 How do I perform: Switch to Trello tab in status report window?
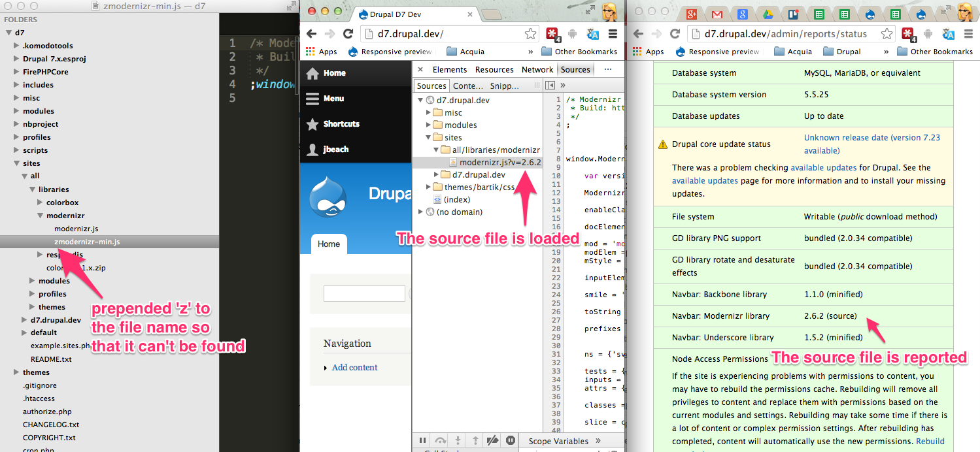(793, 14)
